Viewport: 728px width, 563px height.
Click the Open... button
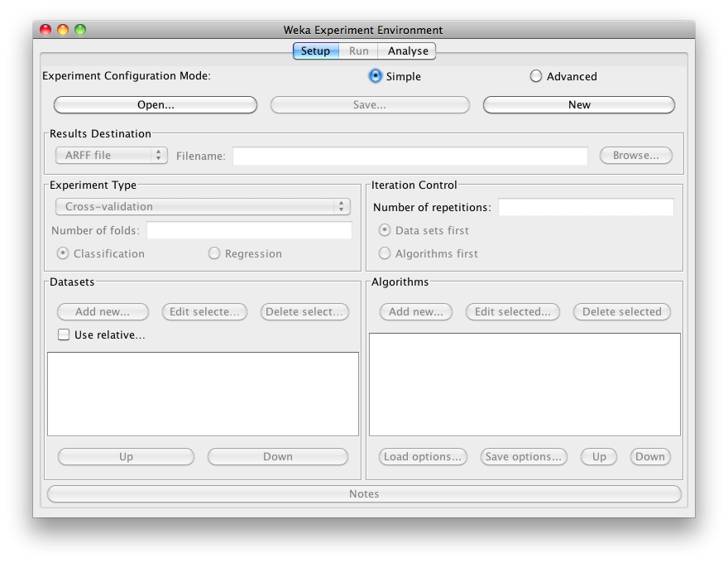(156, 104)
